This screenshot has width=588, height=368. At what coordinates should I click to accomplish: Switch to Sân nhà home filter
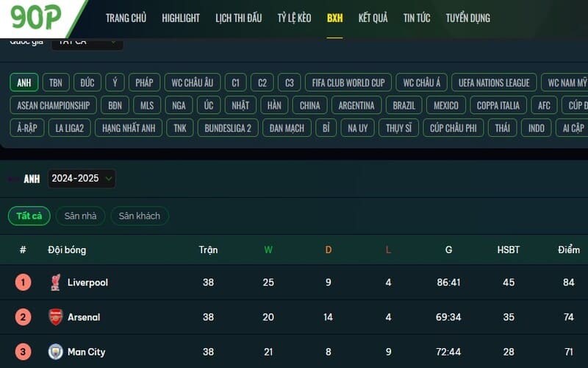pyautogui.click(x=80, y=216)
